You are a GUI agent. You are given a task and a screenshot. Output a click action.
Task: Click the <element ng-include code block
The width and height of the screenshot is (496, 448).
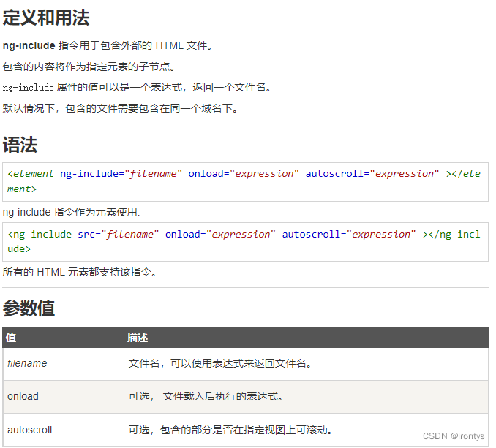[x=245, y=182]
